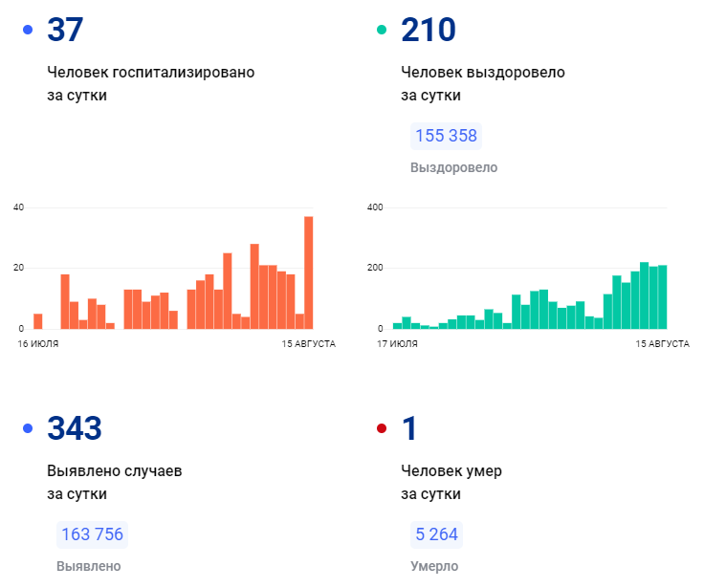This screenshot has width=704, height=588.
Task: Select the 163 756 detected total badge
Action: pos(92,534)
